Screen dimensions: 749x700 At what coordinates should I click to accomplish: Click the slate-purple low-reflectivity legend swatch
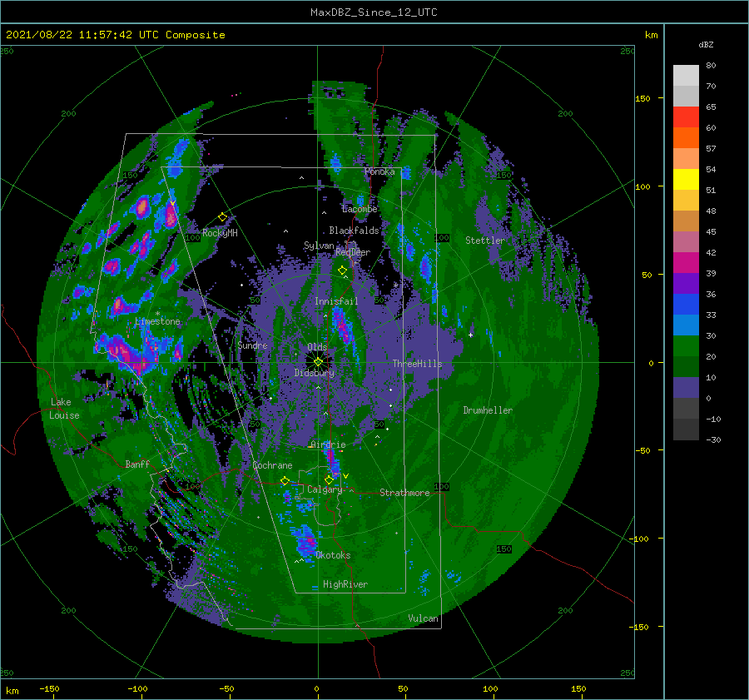pos(686,387)
